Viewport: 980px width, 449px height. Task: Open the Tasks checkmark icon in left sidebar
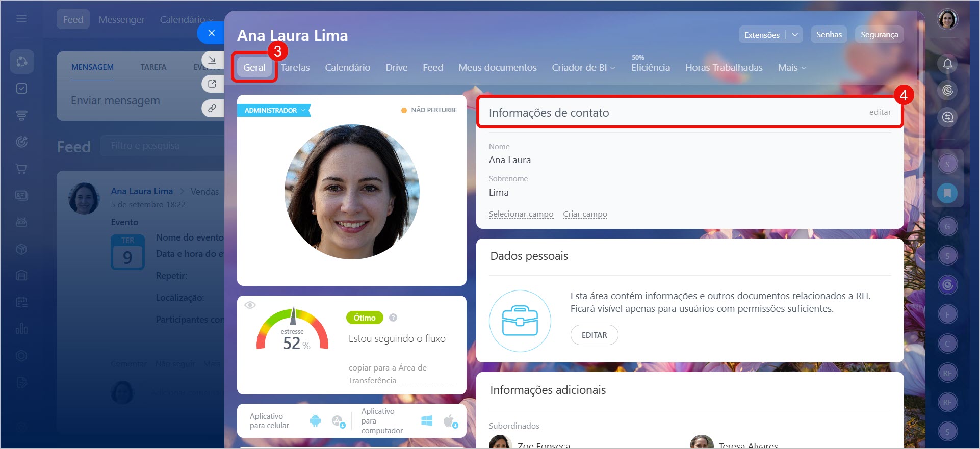[x=21, y=89]
